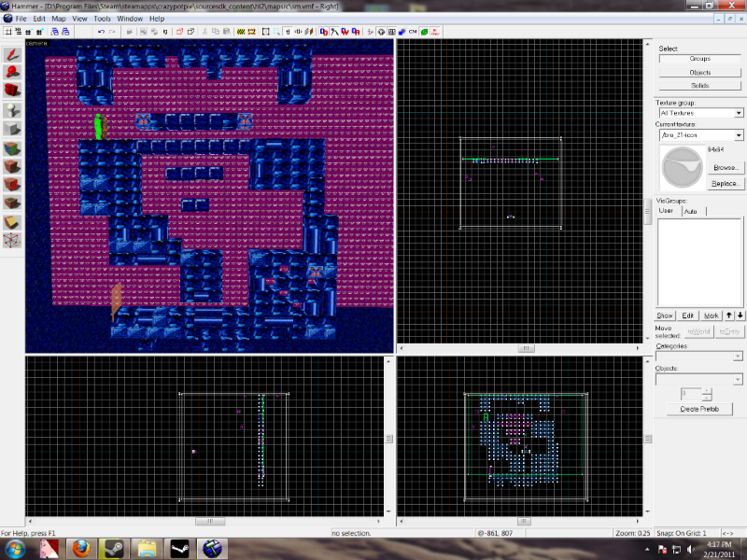This screenshot has height=560, width=747.
Task: Click the green Run Map icon
Action: pyautogui.click(x=424, y=32)
